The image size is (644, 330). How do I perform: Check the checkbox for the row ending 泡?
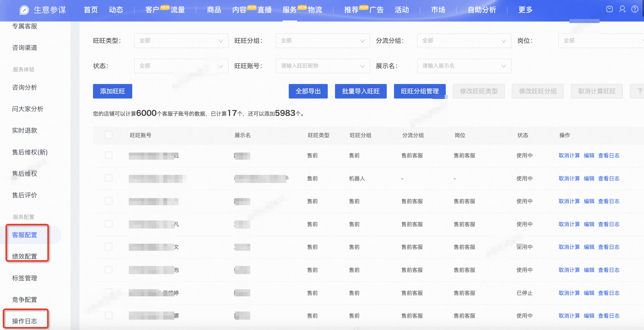click(x=109, y=270)
